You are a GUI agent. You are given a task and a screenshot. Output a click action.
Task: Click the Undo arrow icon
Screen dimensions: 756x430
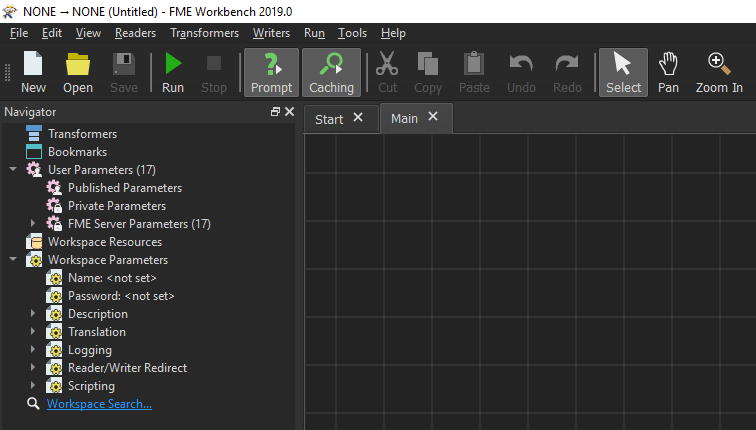point(521,72)
